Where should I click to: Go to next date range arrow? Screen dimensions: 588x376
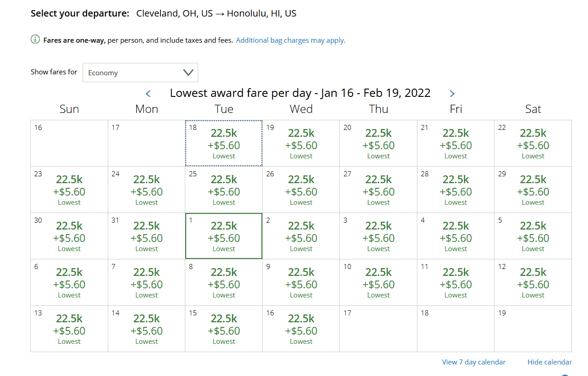pyautogui.click(x=452, y=94)
